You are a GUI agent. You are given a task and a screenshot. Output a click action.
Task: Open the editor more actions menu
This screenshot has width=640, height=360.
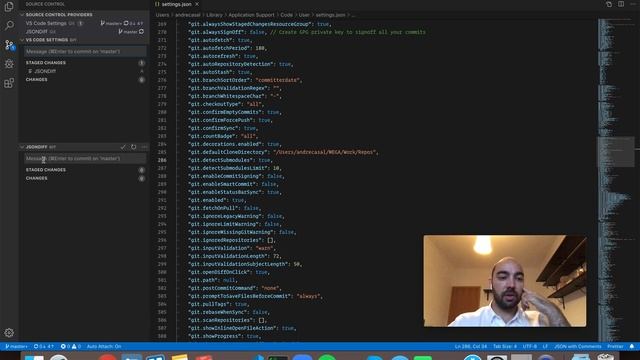click(x=632, y=4)
